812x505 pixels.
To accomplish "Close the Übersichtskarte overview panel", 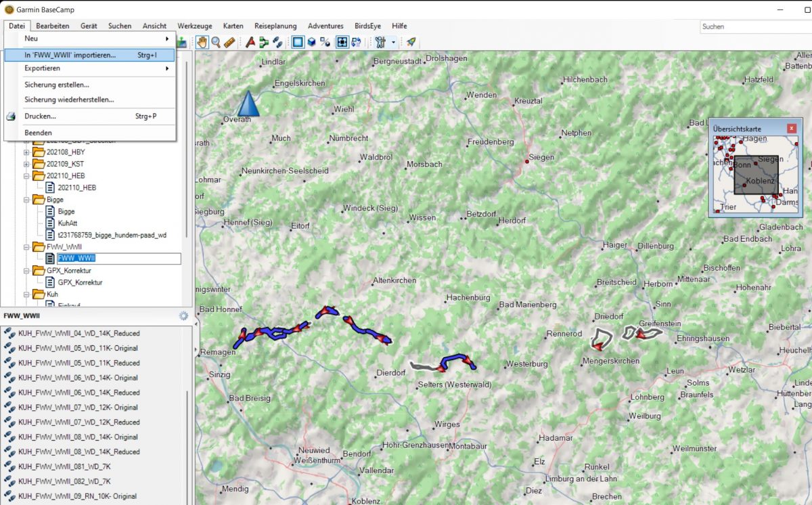I will tap(791, 128).
